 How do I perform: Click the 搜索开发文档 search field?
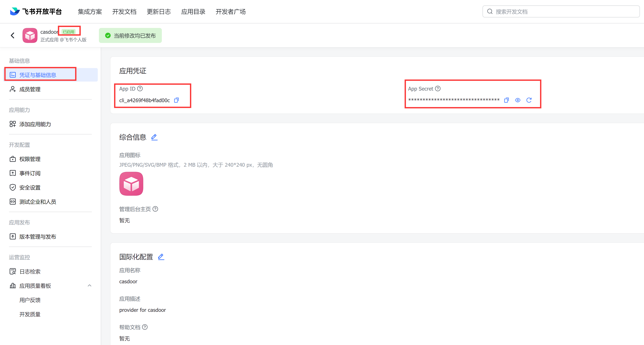click(x=560, y=11)
